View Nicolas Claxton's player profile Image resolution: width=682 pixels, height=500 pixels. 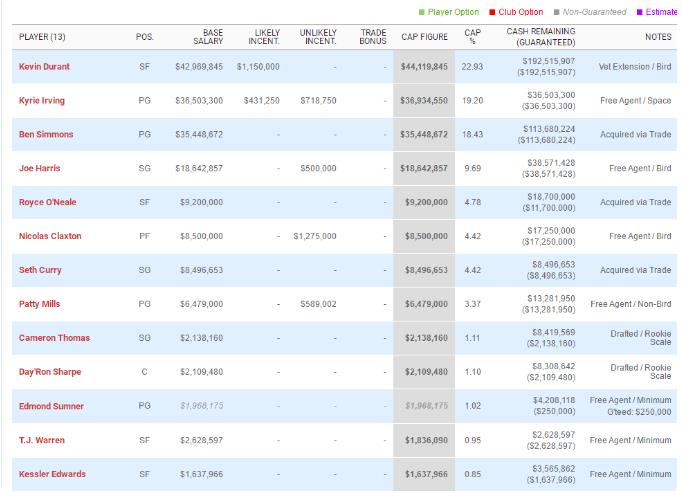pos(50,236)
